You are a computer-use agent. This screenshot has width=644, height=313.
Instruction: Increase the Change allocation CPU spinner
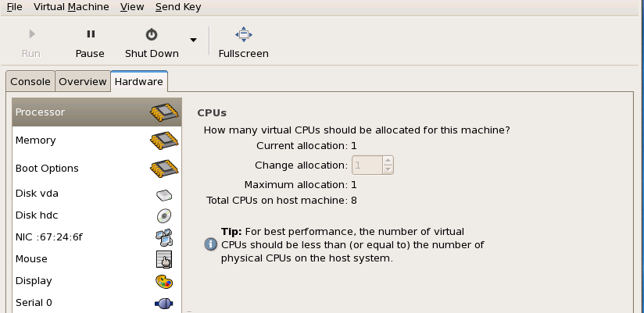(388, 161)
